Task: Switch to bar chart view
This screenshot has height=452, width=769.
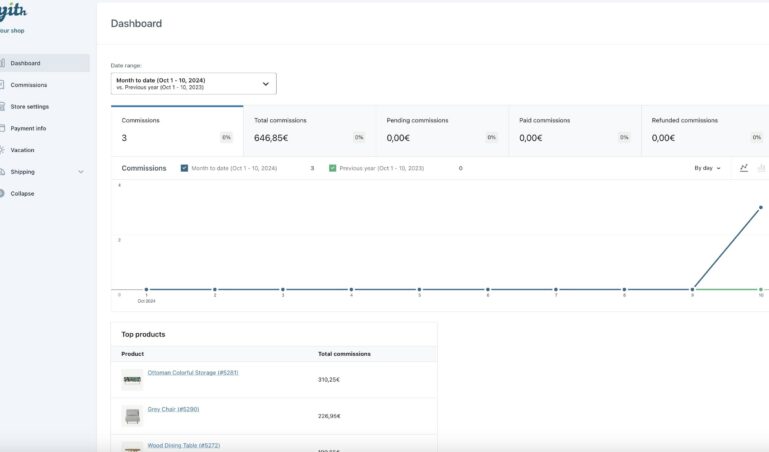Action: [x=762, y=168]
